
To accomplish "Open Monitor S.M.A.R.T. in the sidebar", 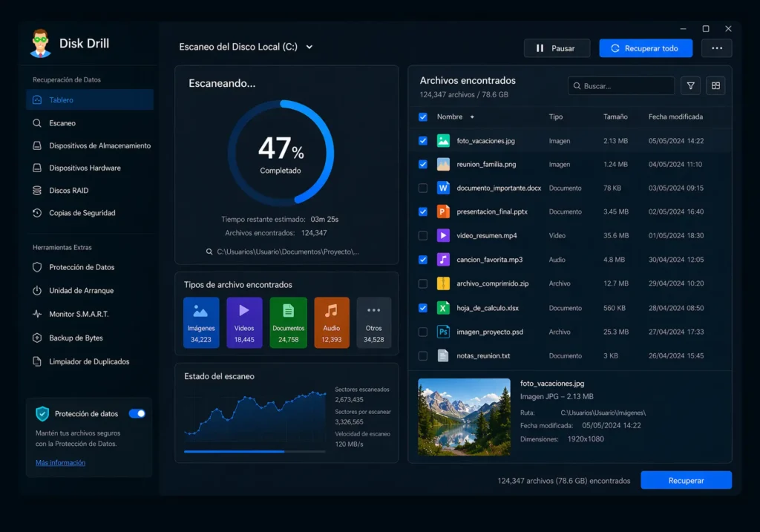I will tap(79, 314).
